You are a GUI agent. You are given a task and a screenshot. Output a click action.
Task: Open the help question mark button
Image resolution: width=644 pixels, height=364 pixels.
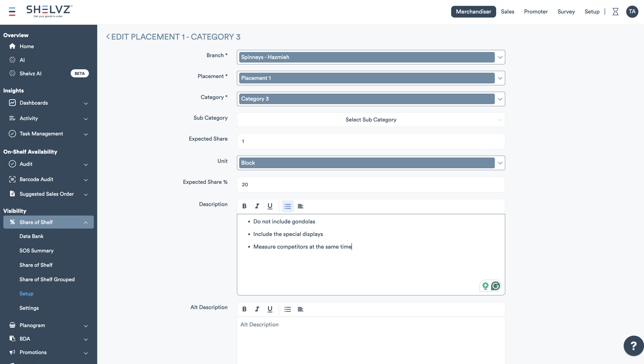click(633, 346)
